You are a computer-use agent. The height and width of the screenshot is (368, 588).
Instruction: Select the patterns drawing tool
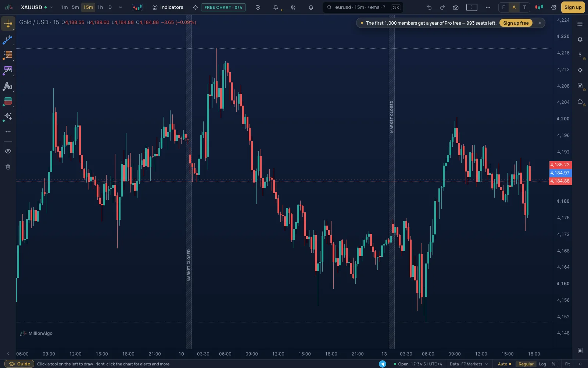tap(8, 70)
